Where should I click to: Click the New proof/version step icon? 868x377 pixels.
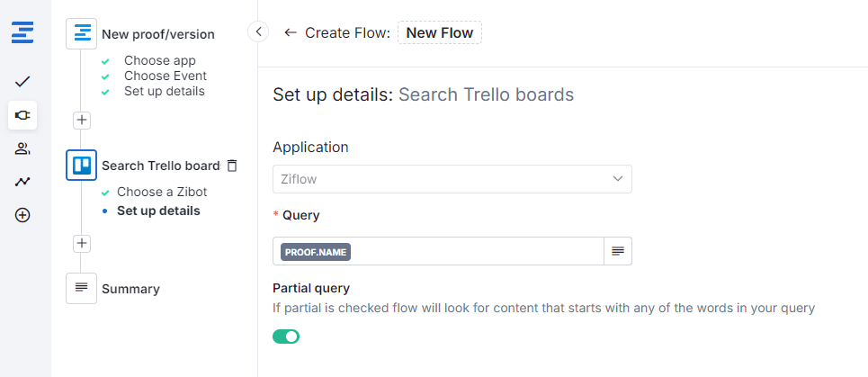[x=81, y=34]
